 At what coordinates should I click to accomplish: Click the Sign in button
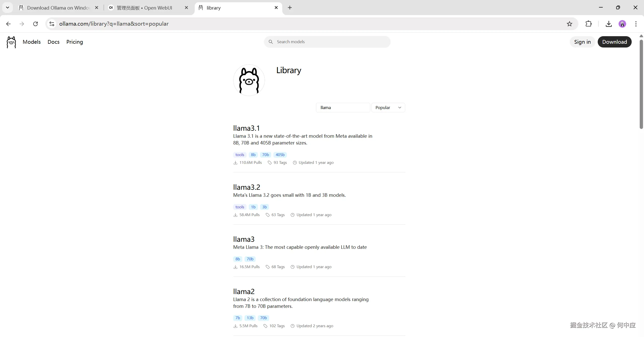(582, 42)
